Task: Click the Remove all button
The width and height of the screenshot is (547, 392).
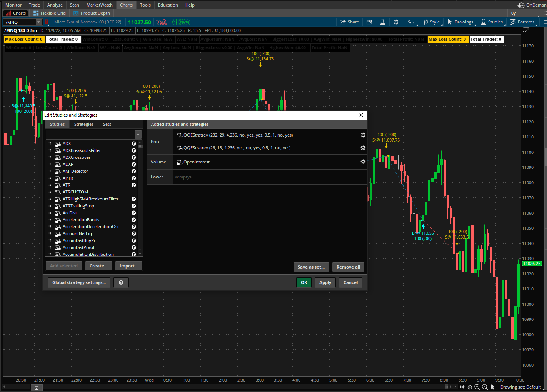Action: tap(349, 267)
